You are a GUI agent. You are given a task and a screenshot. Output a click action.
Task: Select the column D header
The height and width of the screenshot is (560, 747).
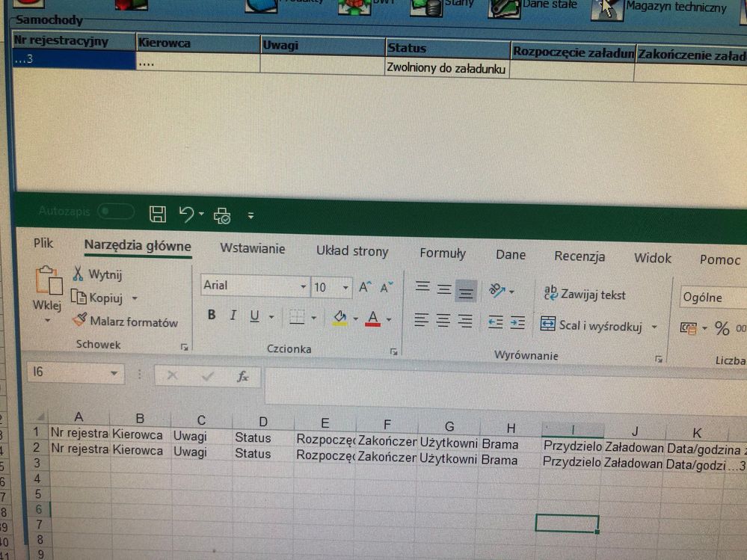(x=263, y=422)
